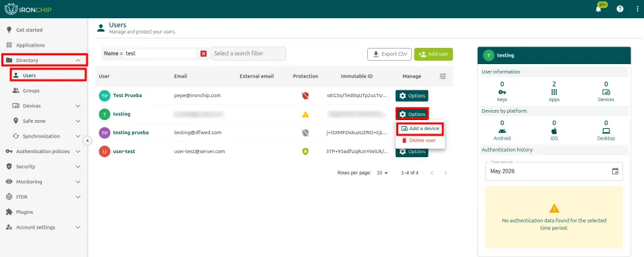
Task: Open Options for user-test
Action: coord(412,152)
